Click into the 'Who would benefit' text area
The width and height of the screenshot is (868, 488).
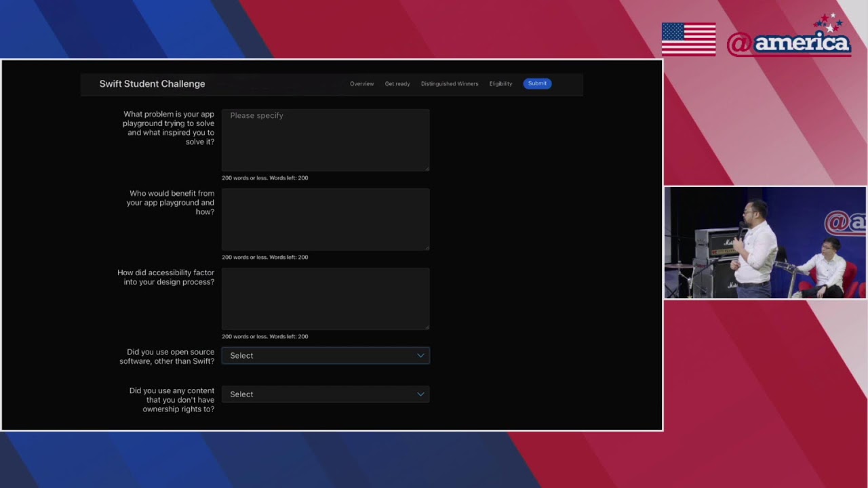[x=325, y=220]
